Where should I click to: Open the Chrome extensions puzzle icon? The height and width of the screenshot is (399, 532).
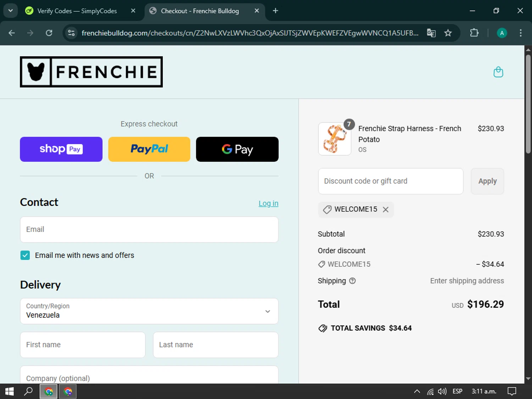(474, 33)
